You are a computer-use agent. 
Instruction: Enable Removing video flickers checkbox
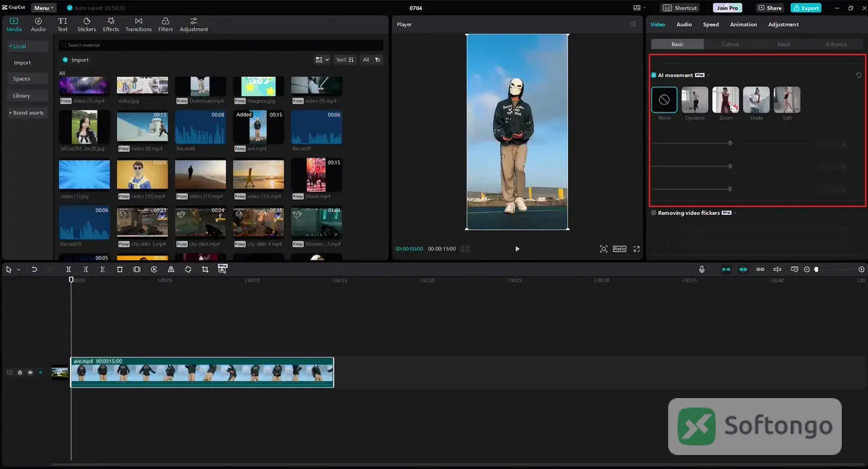tap(654, 213)
